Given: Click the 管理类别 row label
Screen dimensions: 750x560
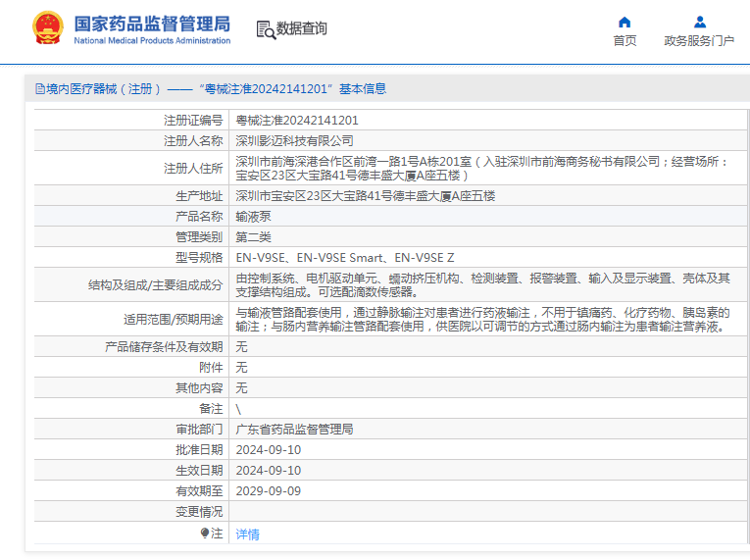Looking at the screenshot, I should click(x=199, y=237).
